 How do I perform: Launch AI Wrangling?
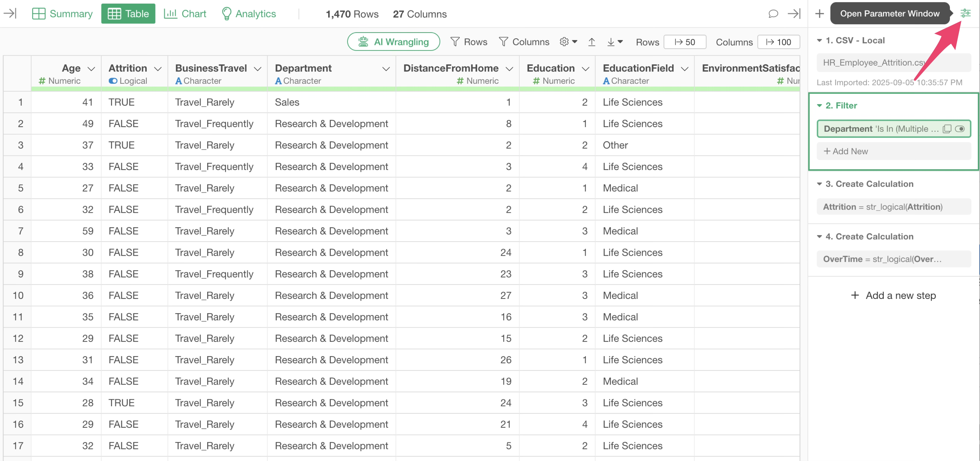click(393, 42)
